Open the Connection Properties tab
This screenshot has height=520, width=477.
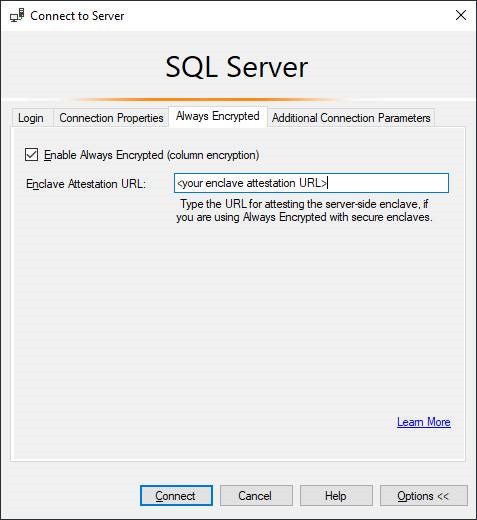coord(111,118)
